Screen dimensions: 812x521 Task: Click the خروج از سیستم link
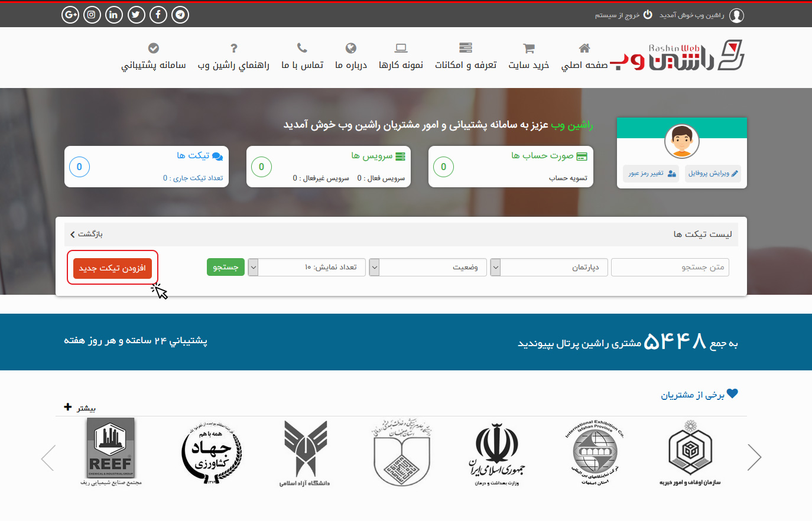coord(617,15)
